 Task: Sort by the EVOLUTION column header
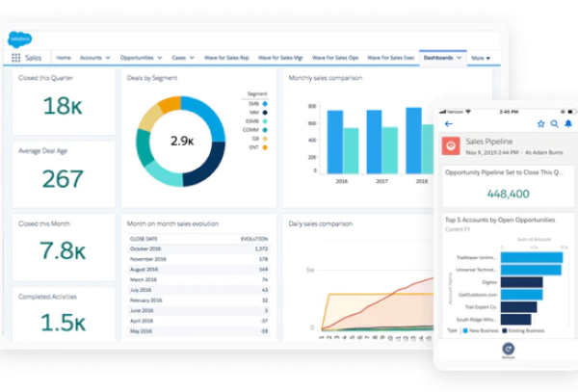tap(254, 239)
